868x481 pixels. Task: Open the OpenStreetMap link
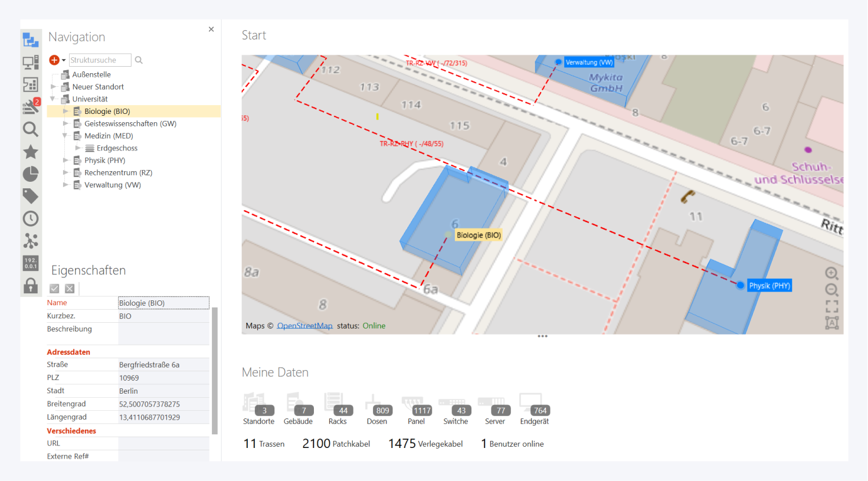click(304, 326)
